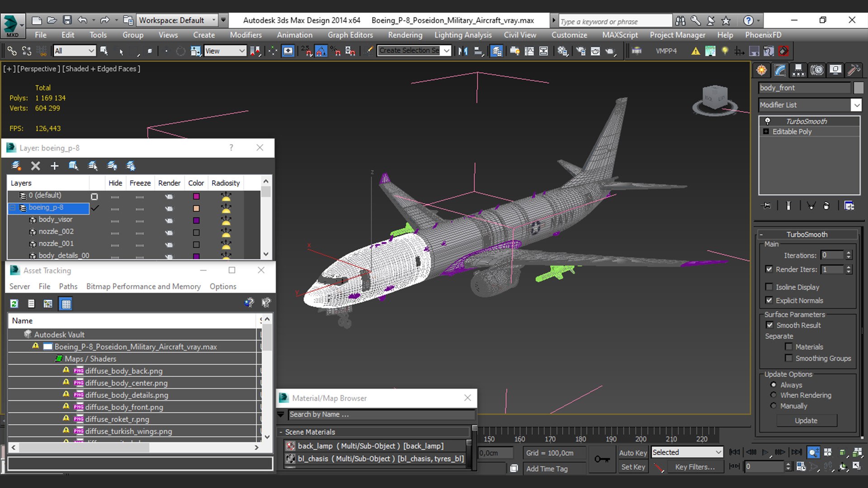This screenshot has height=488, width=868.
Task: Click the add objects plus icon in Layer dialog
Action: 54,166
